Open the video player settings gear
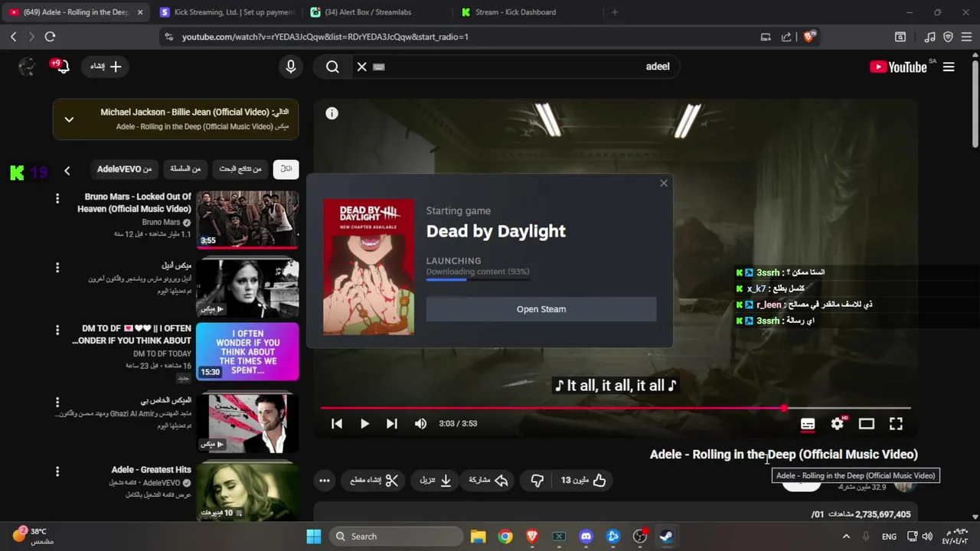The height and width of the screenshot is (551, 980). click(x=838, y=423)
